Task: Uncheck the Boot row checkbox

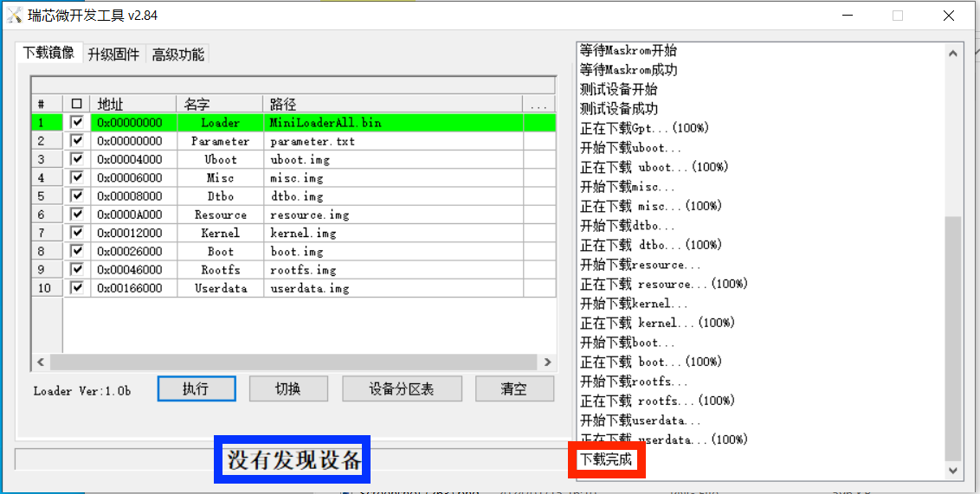Action: tap(77, 251)
